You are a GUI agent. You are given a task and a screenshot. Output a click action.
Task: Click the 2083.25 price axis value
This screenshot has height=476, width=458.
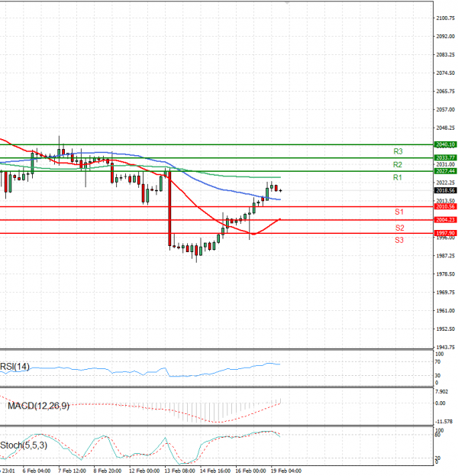(445, 55)
